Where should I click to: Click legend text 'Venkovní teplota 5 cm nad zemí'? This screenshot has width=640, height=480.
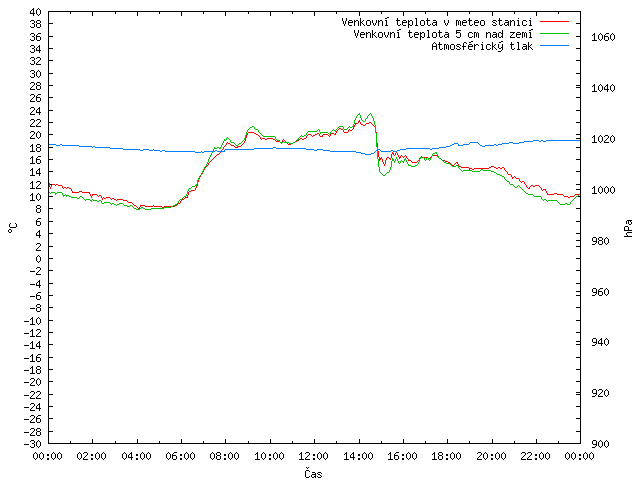pos(443,34)
